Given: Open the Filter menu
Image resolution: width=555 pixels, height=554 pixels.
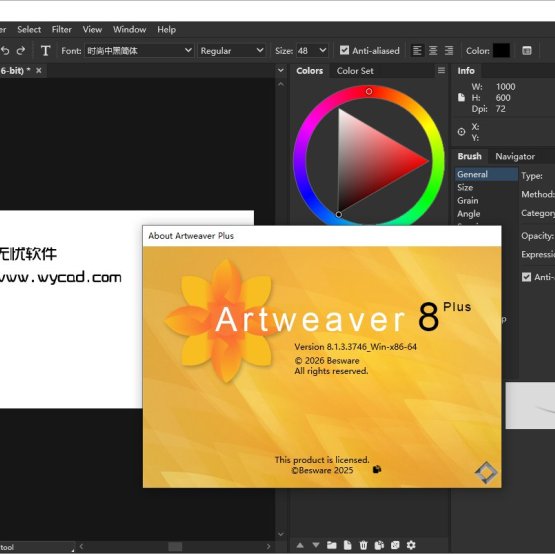Looking at the screenshot, I should 62,30.
